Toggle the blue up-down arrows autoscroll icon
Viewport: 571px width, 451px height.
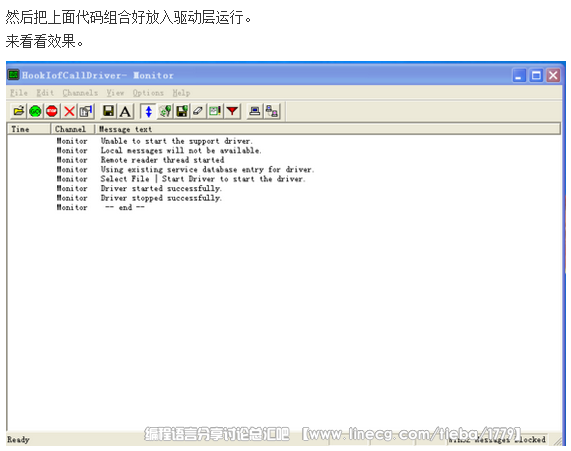[148, 111]
